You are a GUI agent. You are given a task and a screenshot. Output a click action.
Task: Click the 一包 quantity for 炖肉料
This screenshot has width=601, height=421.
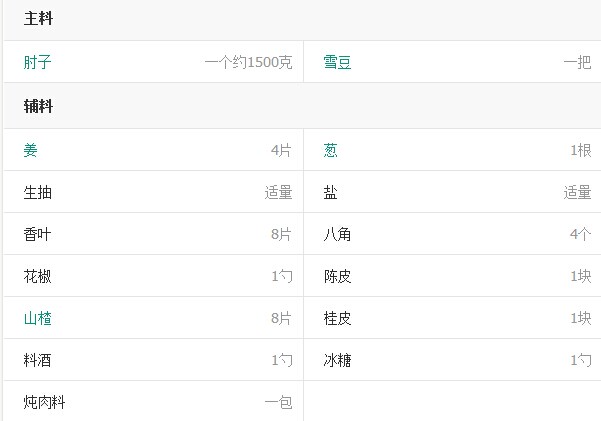278,403
